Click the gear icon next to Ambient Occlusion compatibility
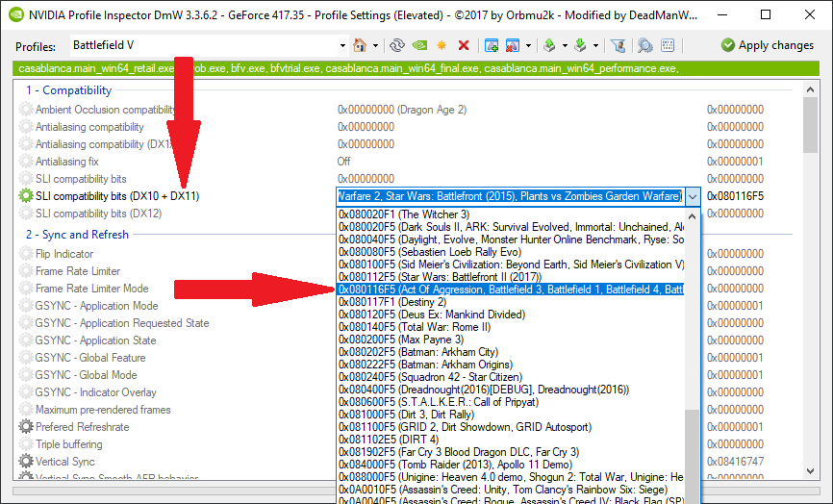 [26, 110]
